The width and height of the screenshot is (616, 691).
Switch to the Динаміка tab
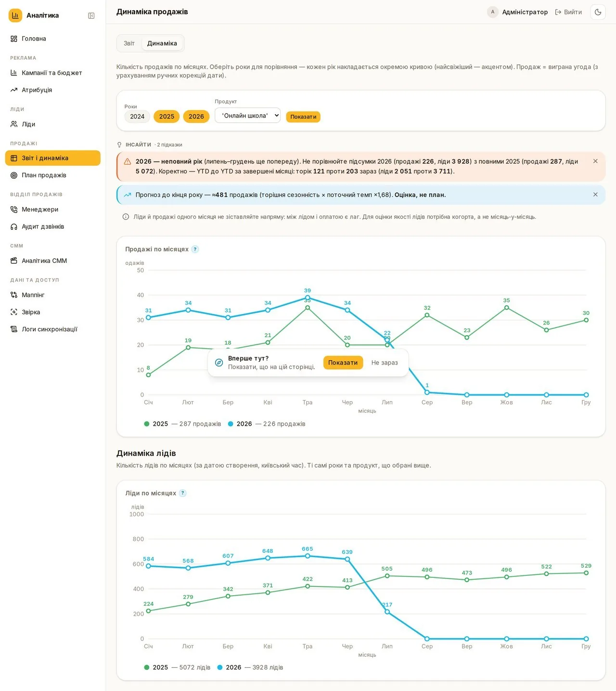click(x=162, y=43)
